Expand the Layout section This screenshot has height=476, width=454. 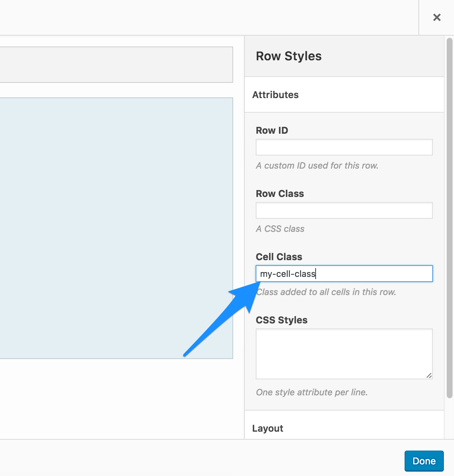coord(344,428)
